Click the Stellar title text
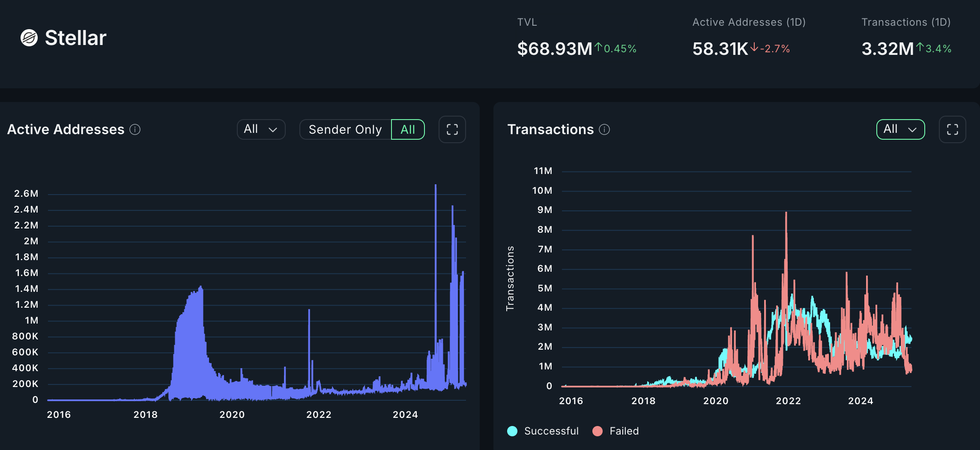 75,38
